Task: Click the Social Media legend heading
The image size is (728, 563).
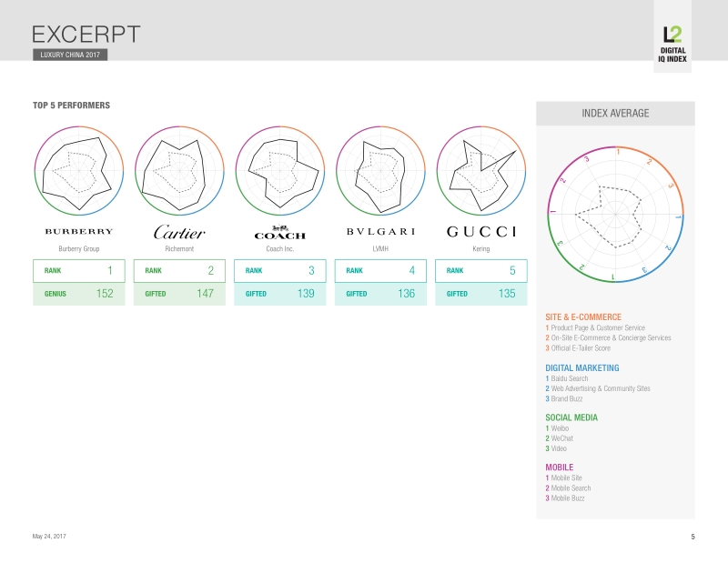Action: point(571,417)
